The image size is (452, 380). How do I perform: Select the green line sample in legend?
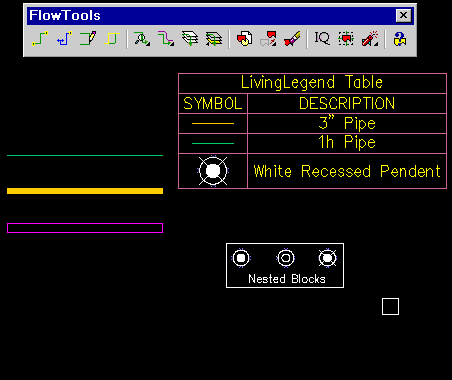point(213,143)
